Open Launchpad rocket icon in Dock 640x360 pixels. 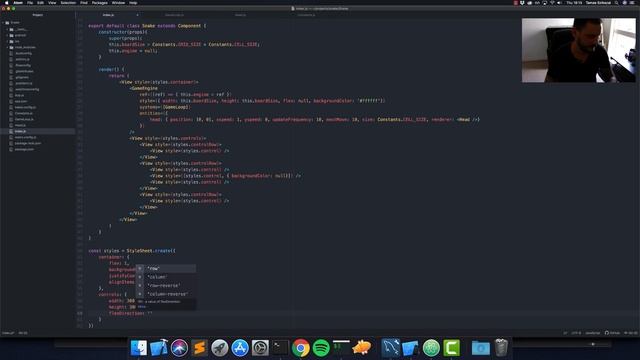coord(220,348)
